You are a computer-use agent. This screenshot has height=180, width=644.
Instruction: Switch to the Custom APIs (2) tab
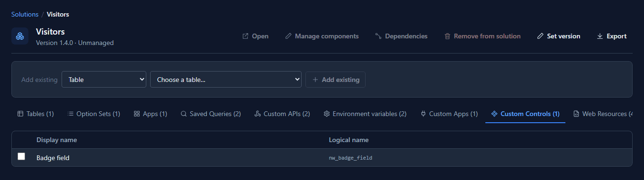[282, 114]
